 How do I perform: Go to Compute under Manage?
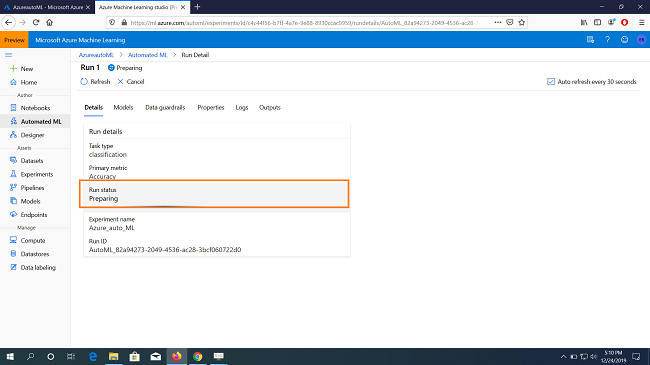pyautogui.click(x=33, y=241)
